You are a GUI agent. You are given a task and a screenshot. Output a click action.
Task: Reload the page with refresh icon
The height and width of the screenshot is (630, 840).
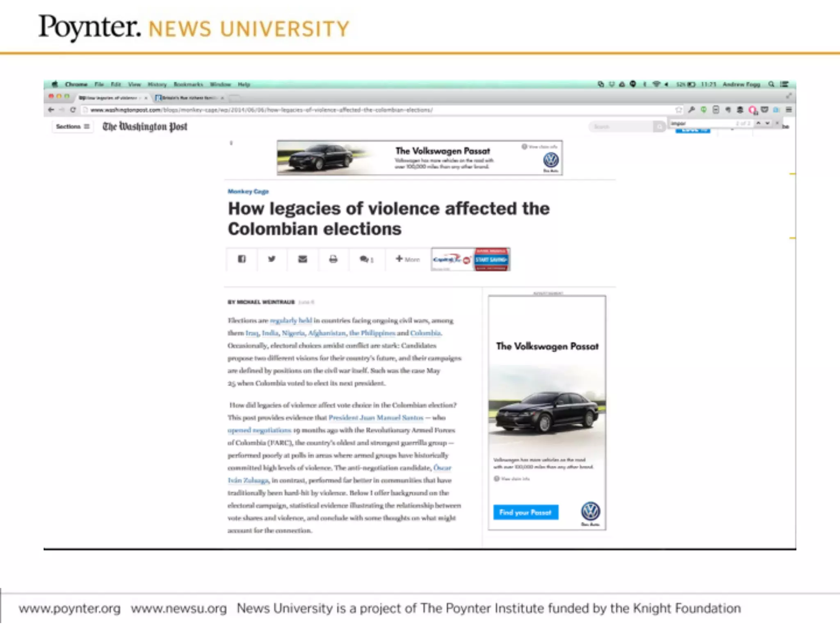(x=73, y=110)
